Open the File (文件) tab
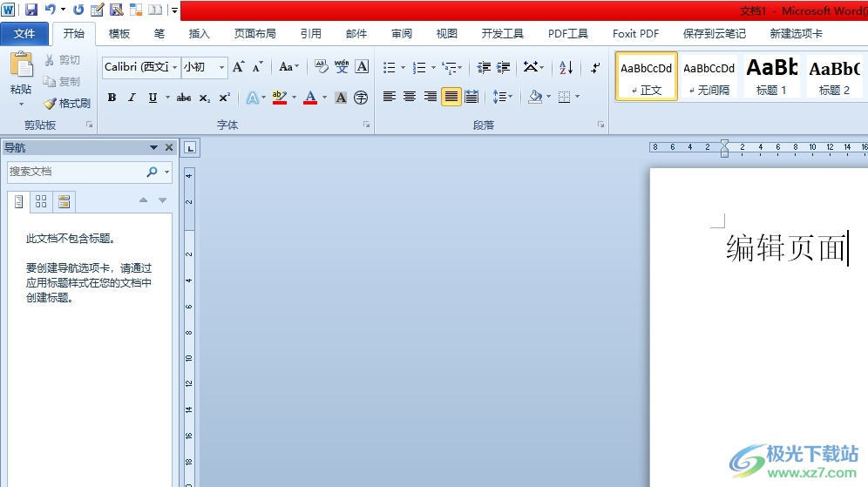The image size is (868, 487). pyautogui.click(x=24, y=34)
